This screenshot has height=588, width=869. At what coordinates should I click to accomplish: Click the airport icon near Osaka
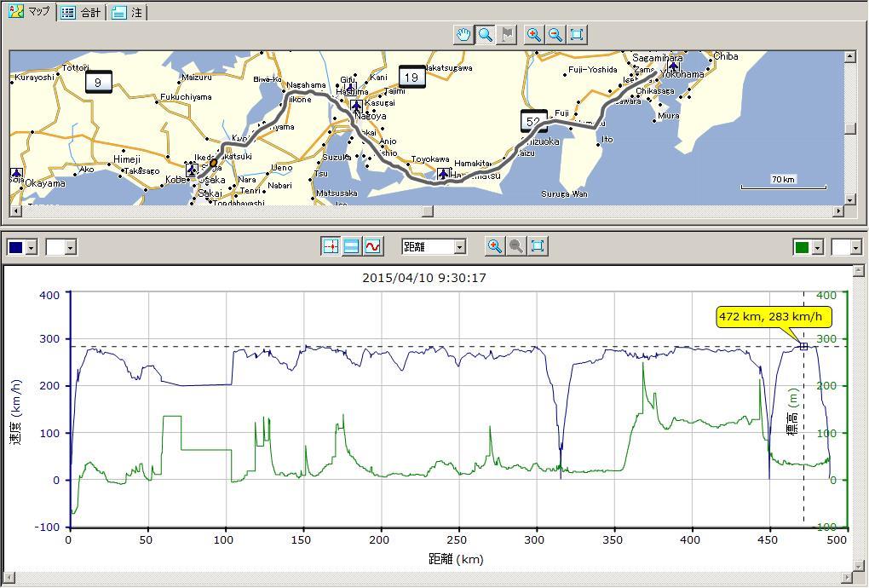(192, 169)
